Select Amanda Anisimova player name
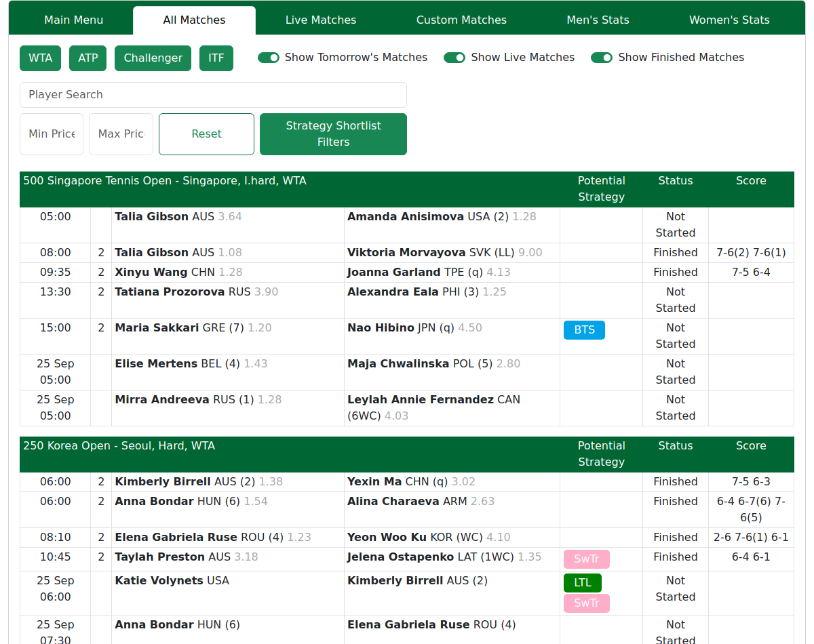814x644 pixels. coord(406,217)
